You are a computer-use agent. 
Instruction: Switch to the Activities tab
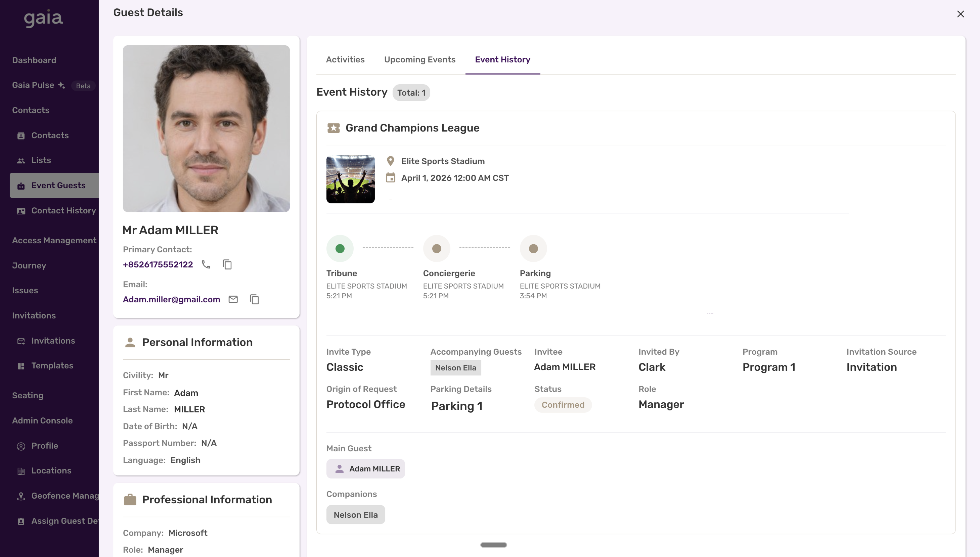pyautogui.click(x=345, y=60)
